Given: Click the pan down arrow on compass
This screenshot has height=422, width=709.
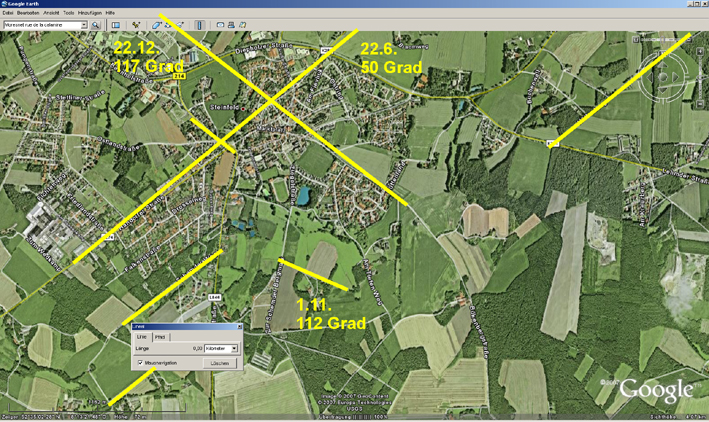Looking at the screenshot, I should coord(663,90).
